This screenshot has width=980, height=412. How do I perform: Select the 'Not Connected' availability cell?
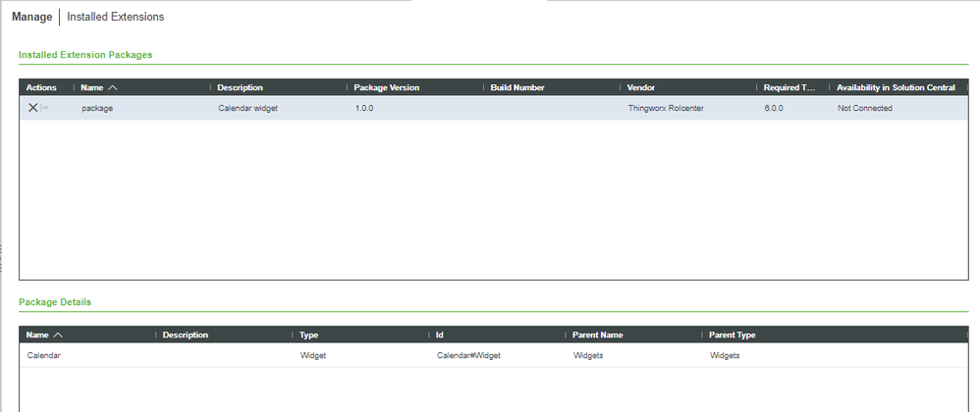[x=865, y=108]
